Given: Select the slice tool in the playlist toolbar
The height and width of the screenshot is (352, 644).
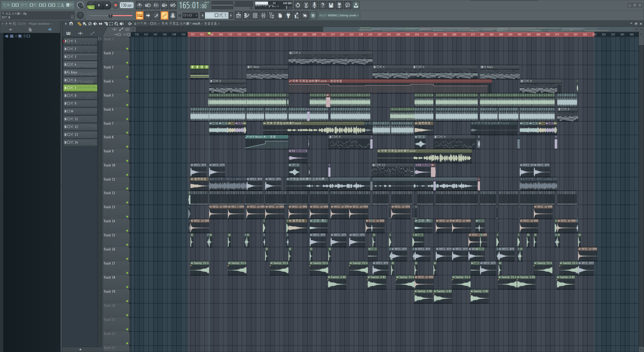Looking at the screenshot, I should 106,24.
